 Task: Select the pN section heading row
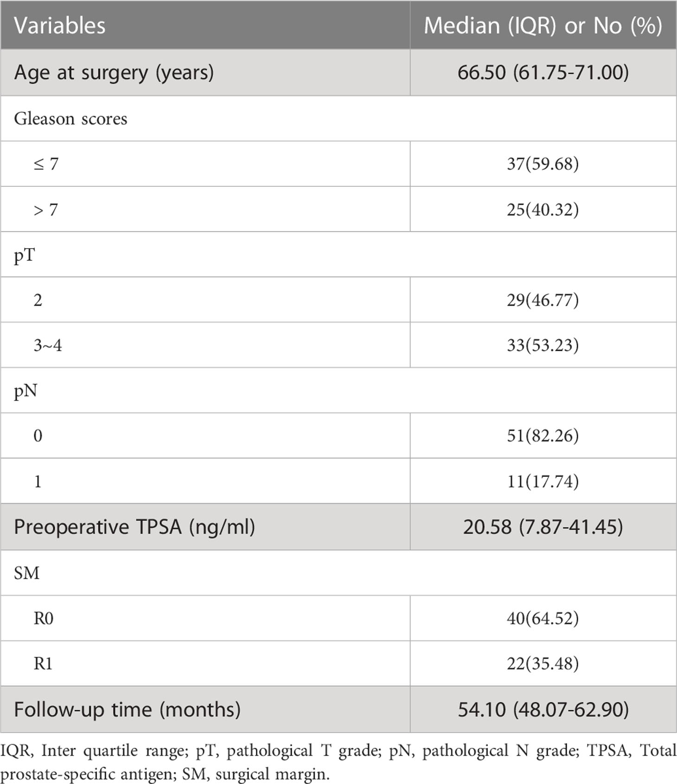[338, 391]
